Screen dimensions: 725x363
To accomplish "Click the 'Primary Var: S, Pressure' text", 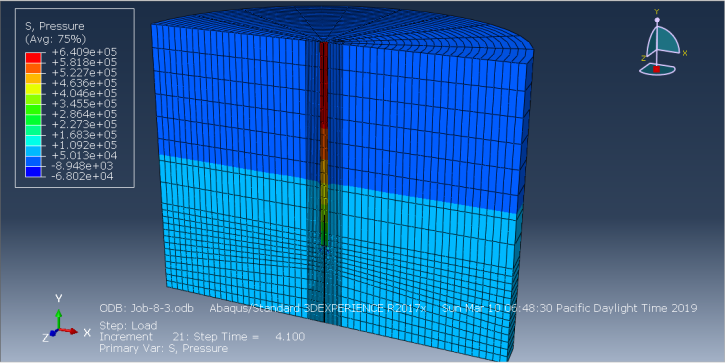I will tap(164, 348).
